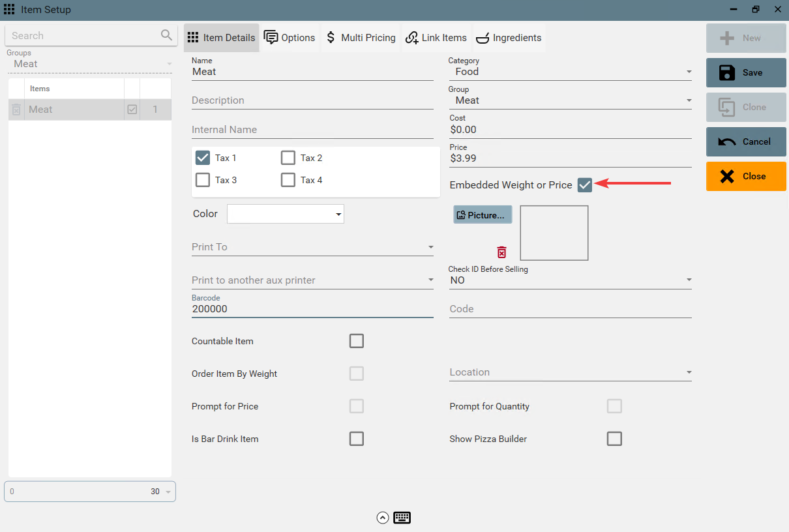
Task: Save the item with Save button
Action: pyautogui.click(x=746, y=72)
